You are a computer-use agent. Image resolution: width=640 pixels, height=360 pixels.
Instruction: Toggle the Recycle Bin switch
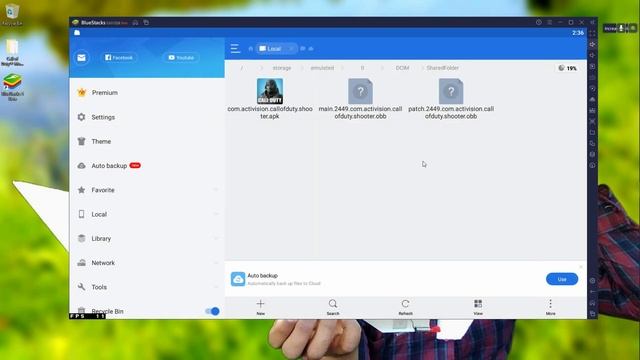point(212,311)
